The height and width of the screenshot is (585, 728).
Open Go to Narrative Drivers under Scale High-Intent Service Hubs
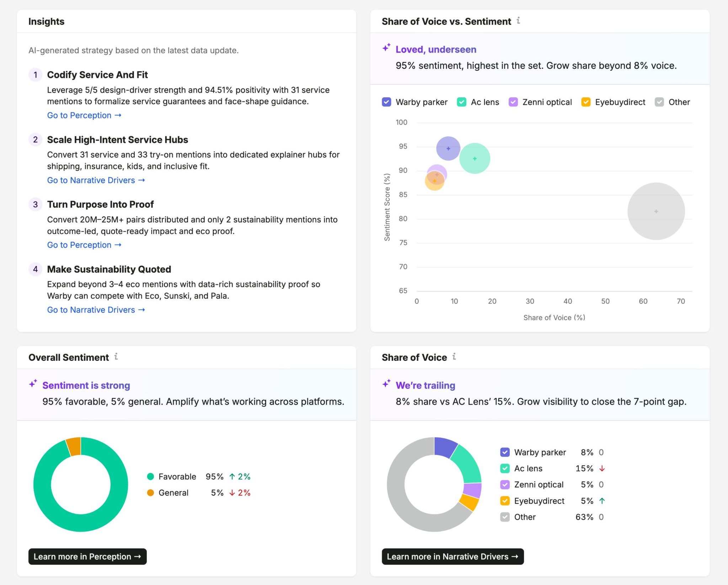96,180
